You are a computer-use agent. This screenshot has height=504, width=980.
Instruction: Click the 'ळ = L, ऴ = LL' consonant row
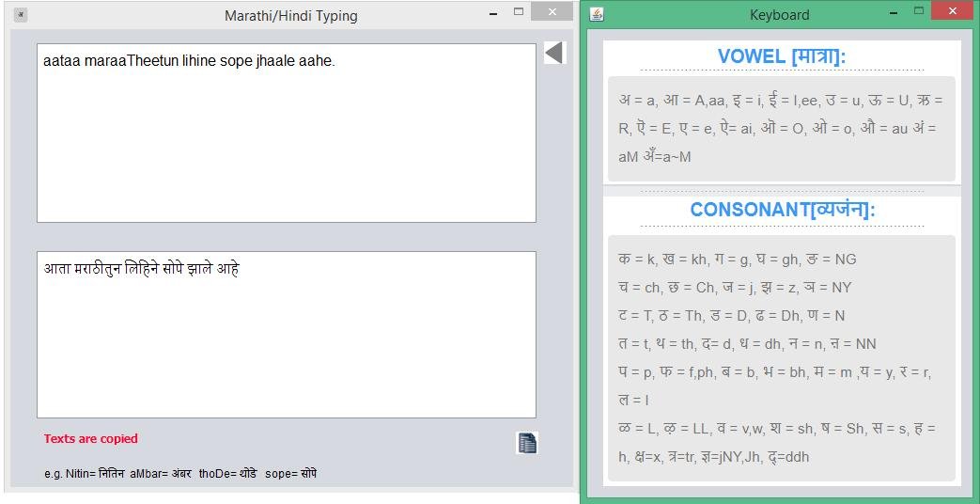tap(777, 429)
